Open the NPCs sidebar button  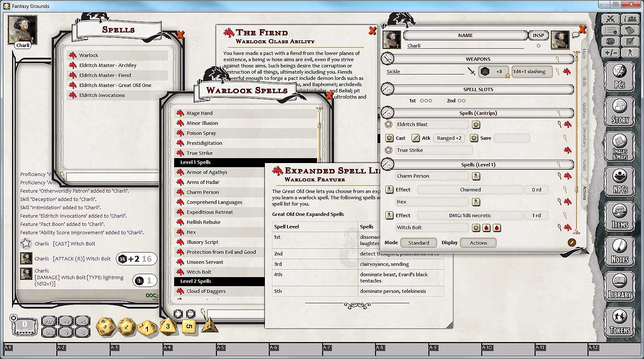(x=620, y=182)
